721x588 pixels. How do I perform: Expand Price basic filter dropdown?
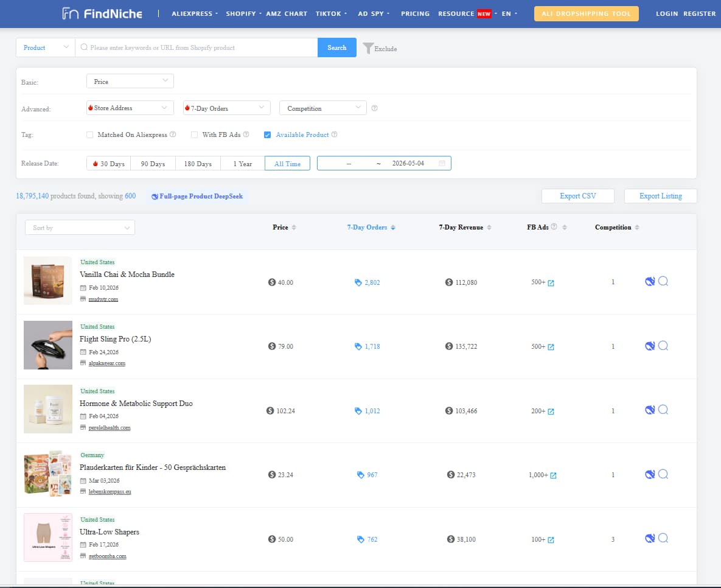pos(130,82)
